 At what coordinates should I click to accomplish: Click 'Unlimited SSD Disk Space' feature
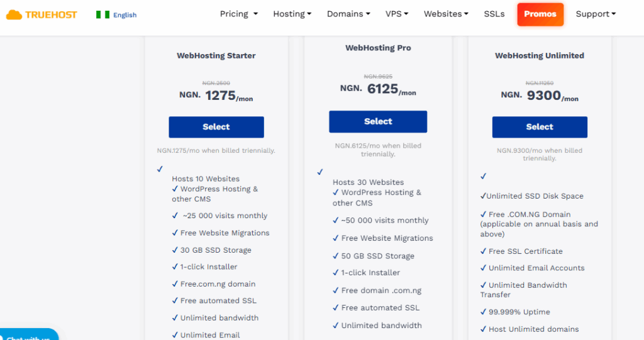coord(535,196)
